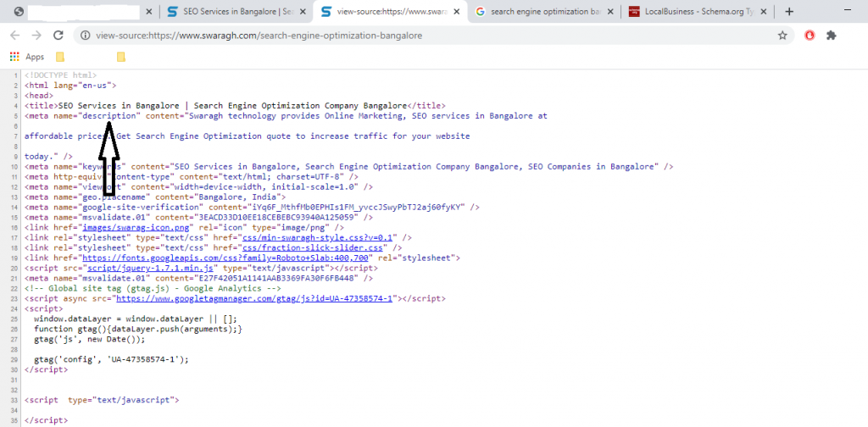Click the address bar URL field

point(431,36)
